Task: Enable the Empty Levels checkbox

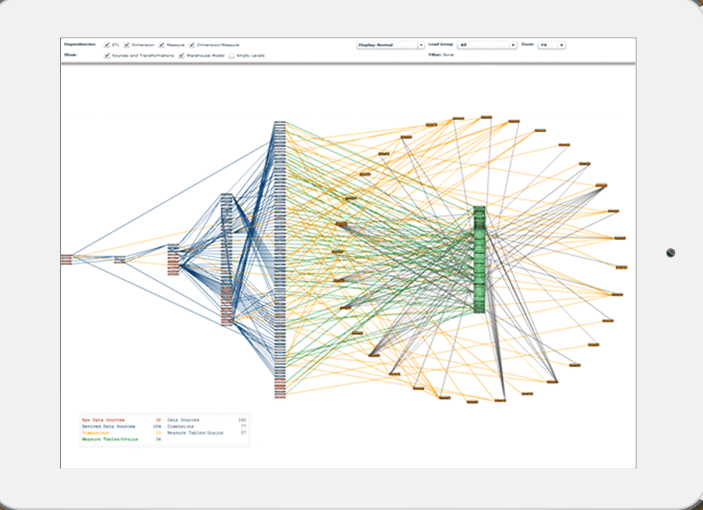Action: tap(232, 56)
